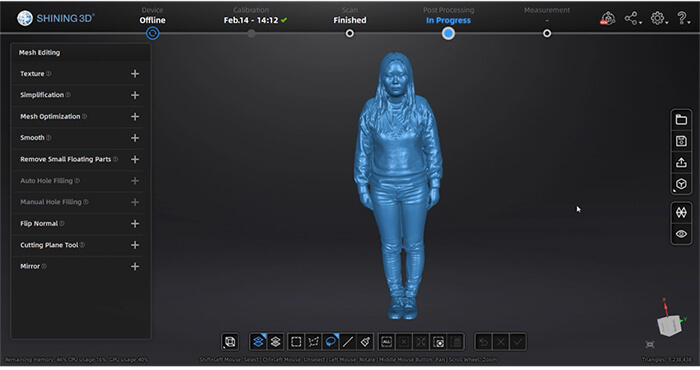Click the export/upload model icon
Screen dimensions: 700x370
(681, 162)
